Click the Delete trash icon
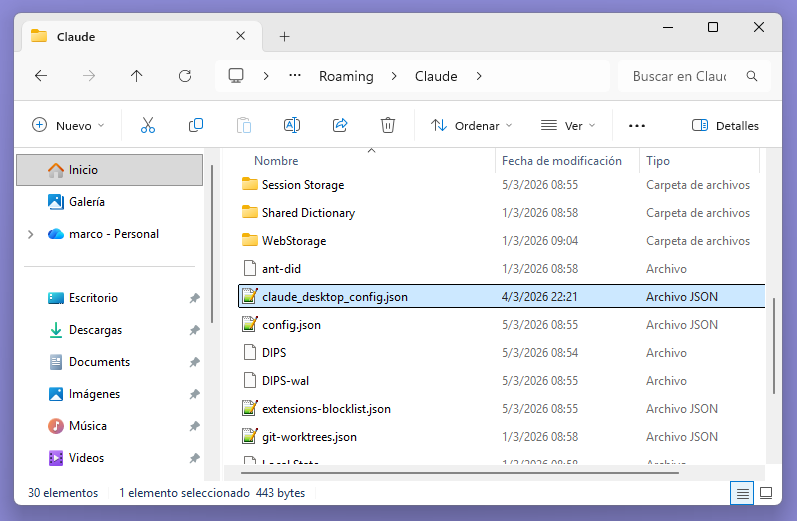The height and width of the screenshot is (521, 797). (388, 125)
